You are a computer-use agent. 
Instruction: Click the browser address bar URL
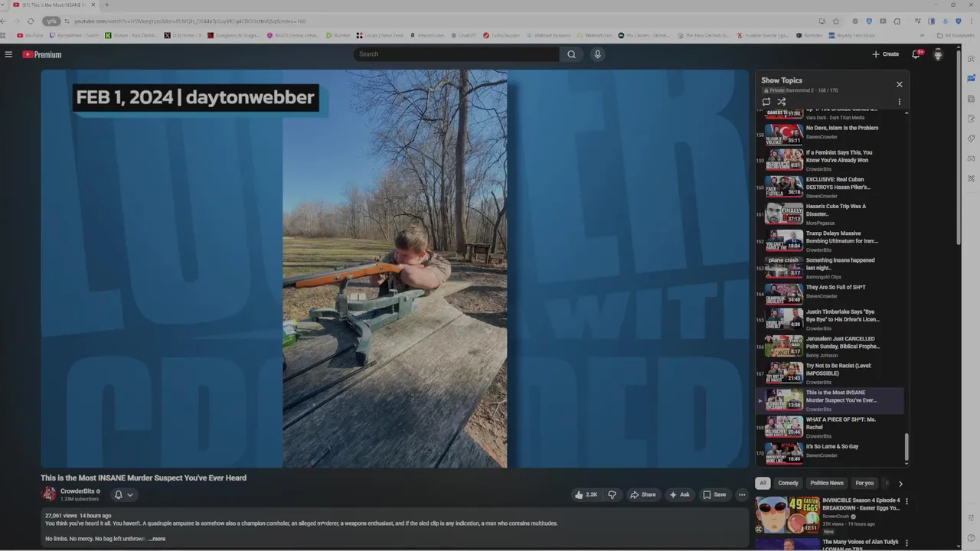(x=190, y=21)
